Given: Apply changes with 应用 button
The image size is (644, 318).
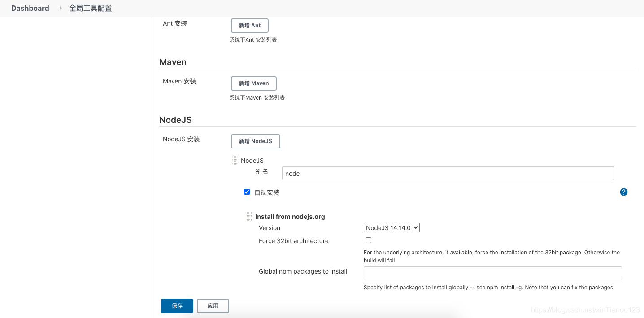Looking at the screenshot, I should (x=213, y=306).
